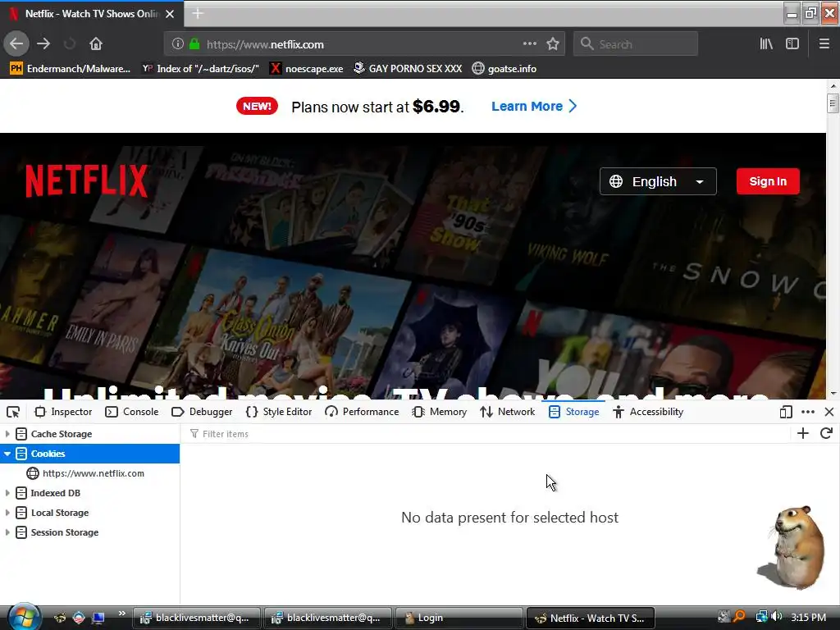The width and height of the screenshot is (840, 630).
Task: Select the Storage tab
Action: pos(573,412)
